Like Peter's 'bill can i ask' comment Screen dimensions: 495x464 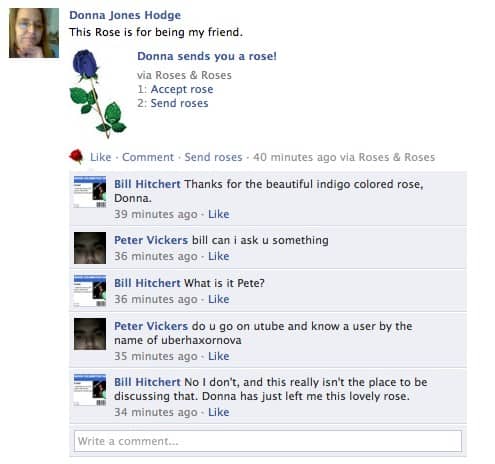coord(219,256)
